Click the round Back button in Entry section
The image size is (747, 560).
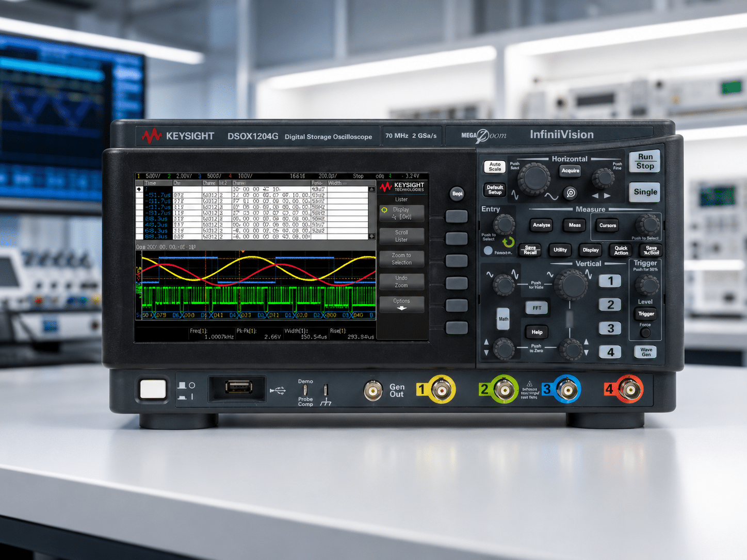pyautogui.click(x=488, y=251)
